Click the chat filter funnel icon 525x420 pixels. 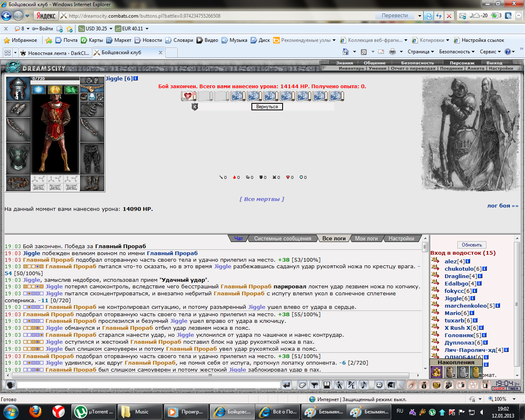point(314,385)
